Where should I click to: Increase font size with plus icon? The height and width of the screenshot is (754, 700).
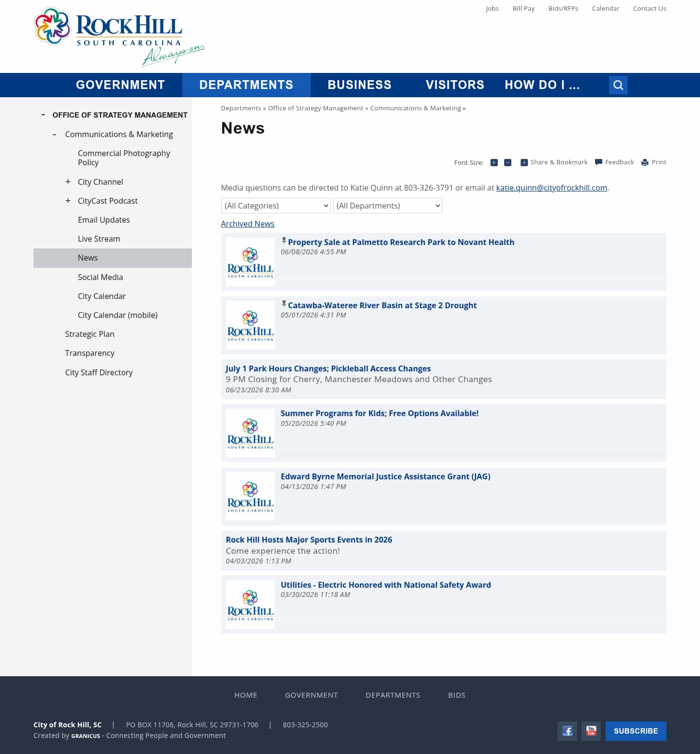[494, 162]
